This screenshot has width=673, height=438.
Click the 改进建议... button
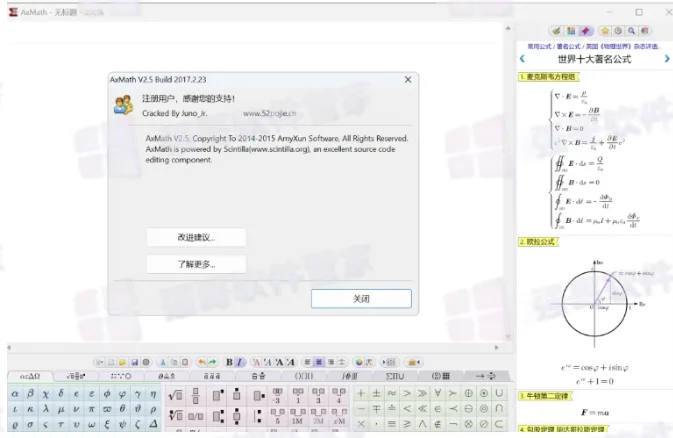[x=196, y=237]
